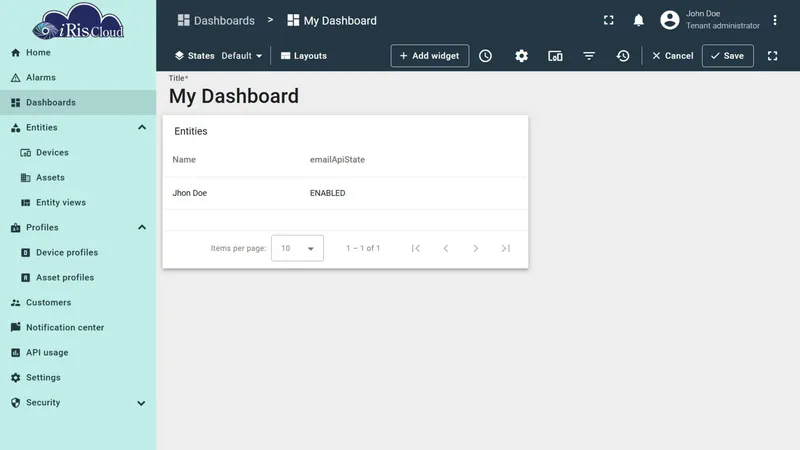This screenshot has height=450, width=800.
Task: Open Entity views in sidebar
Action: 78,203
